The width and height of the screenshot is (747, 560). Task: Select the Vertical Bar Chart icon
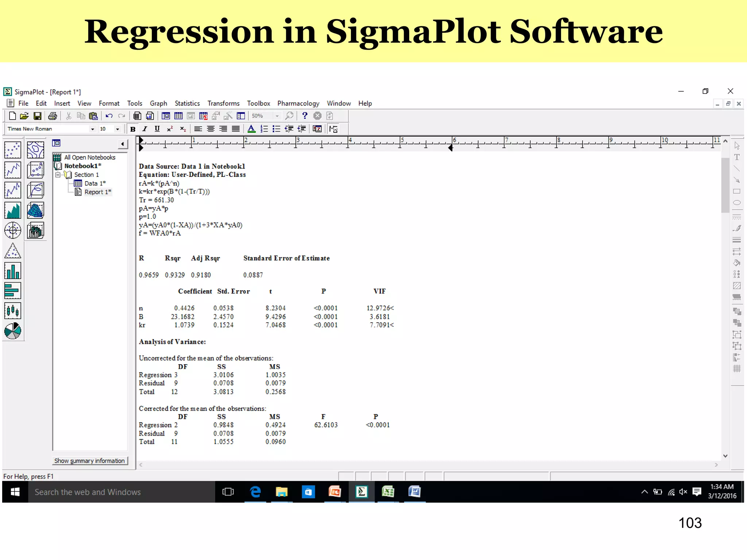coord(13,271)
